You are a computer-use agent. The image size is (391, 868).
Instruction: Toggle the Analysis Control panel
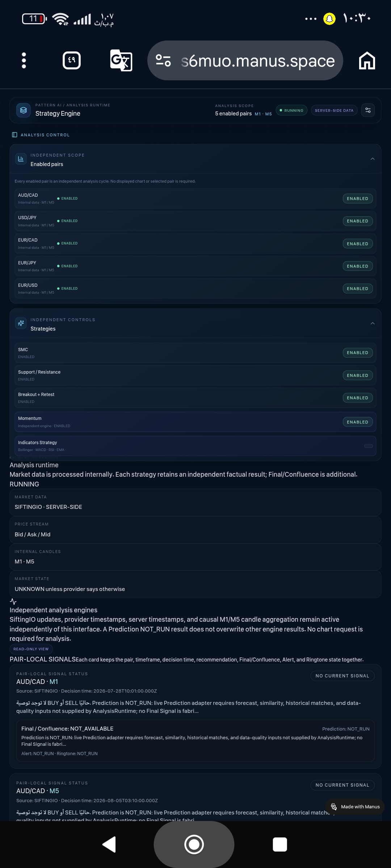click(x=41, y=135)
